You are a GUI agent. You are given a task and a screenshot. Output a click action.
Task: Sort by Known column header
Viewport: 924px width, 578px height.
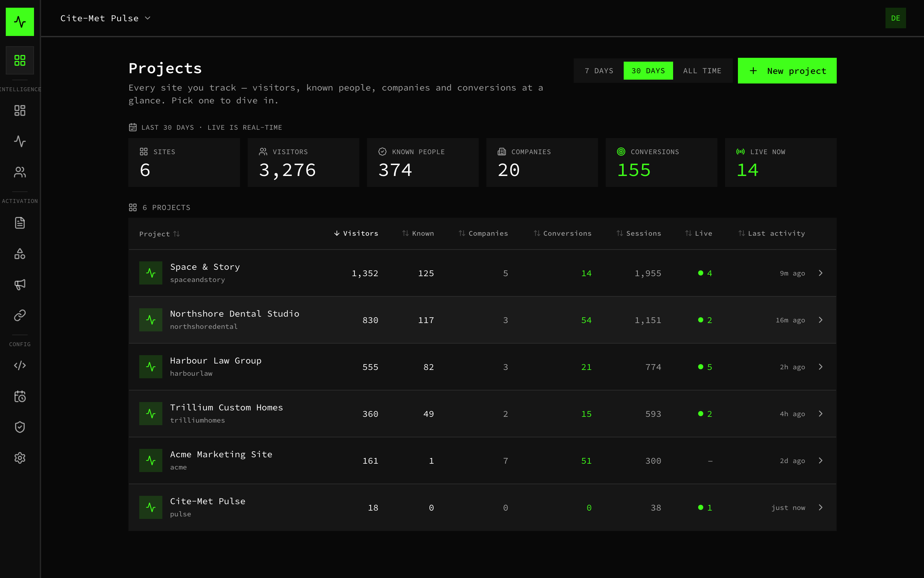[x=418, y=233]
